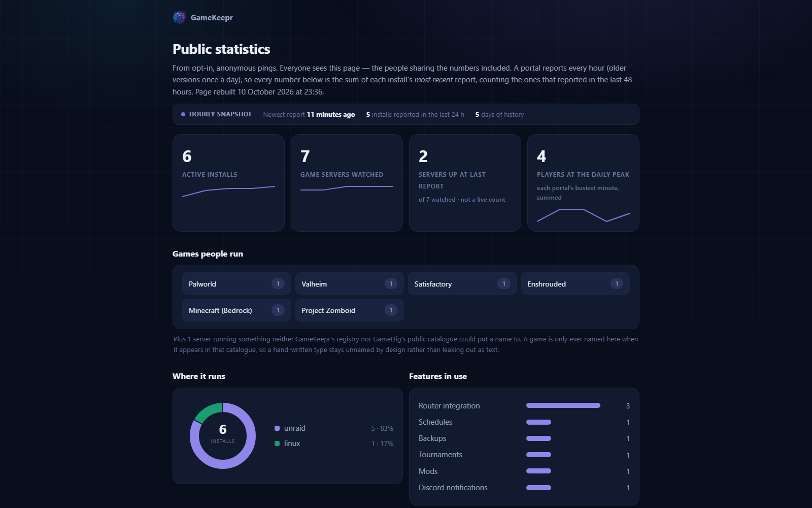
Task: Select the HOURLY SNAPSHOT label
Action: 220,114
